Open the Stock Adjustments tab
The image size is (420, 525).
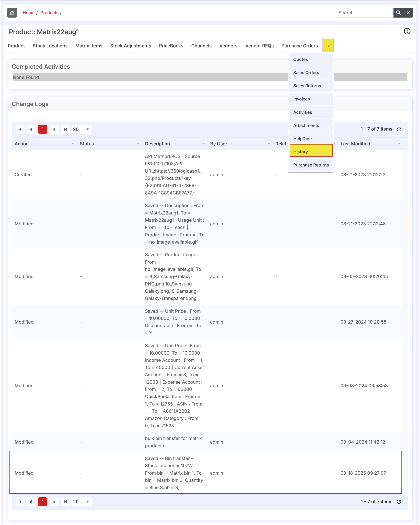(130, 46)
